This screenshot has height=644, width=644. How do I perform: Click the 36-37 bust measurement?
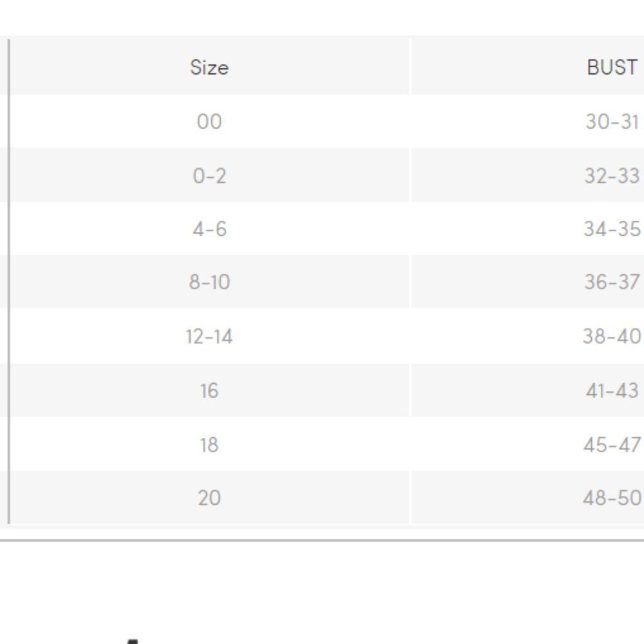(x=612, y=282)
